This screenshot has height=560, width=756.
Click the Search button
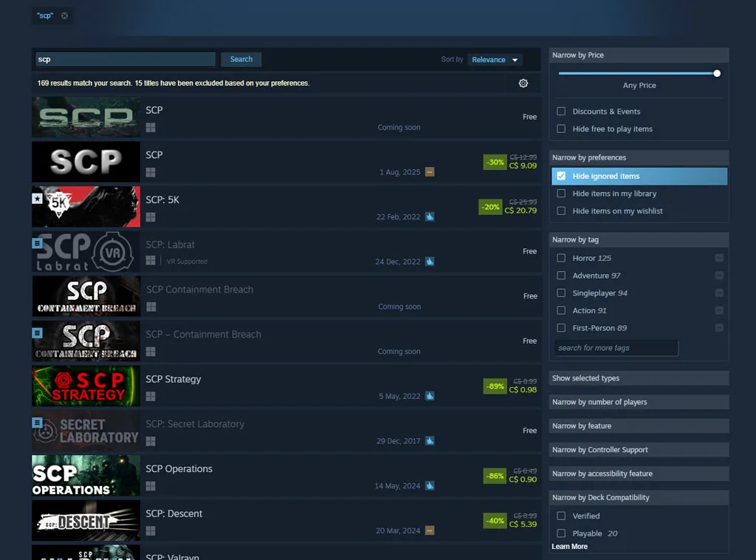pos(241,59)
